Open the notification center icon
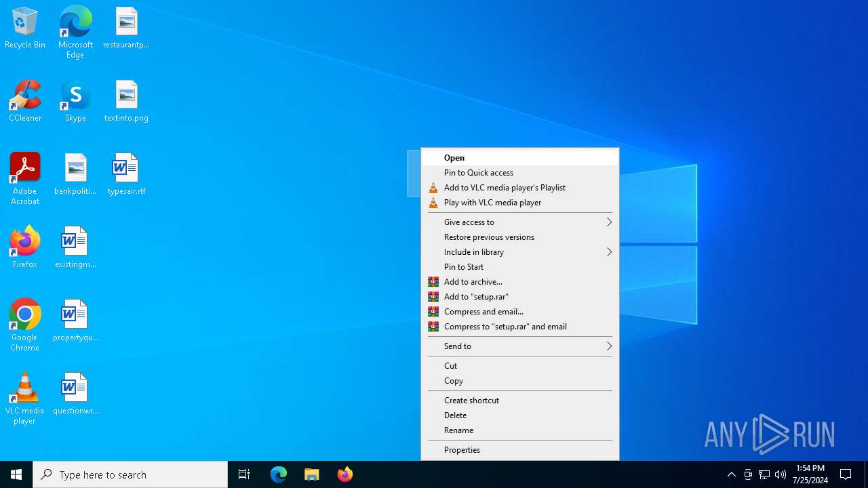 click(846, 474)
